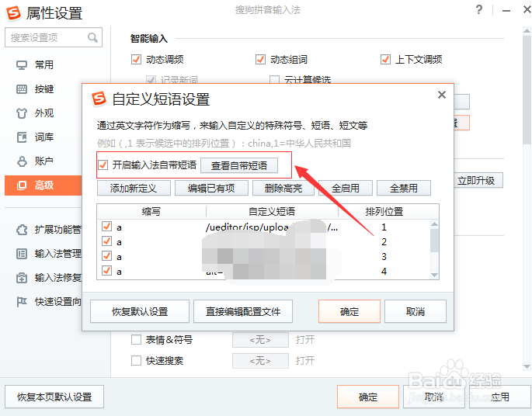532x416 pixels.
Task: Toggle 动态调频 checkbox
Action: [x=136, y=59]
